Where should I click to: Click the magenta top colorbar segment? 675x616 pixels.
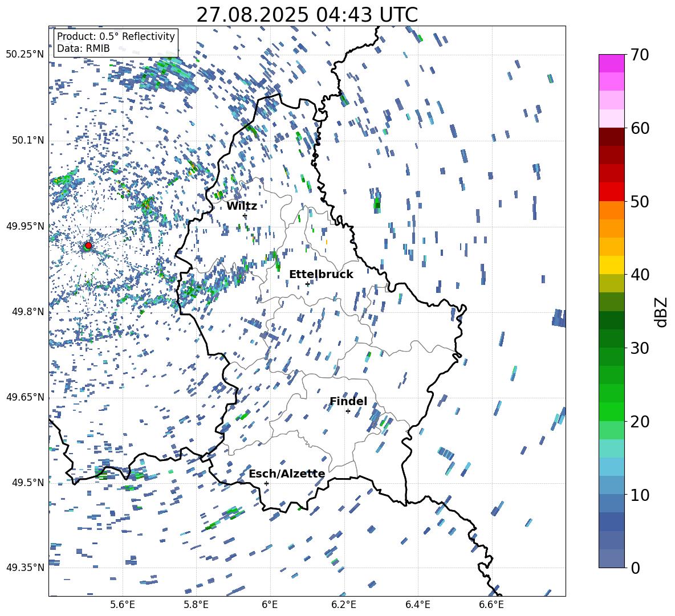(611, 63)
